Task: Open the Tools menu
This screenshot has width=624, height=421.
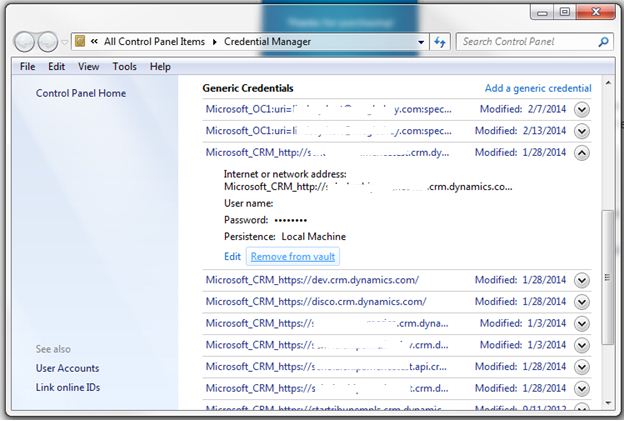Action: pyautogui.click(x=125, y=66)
